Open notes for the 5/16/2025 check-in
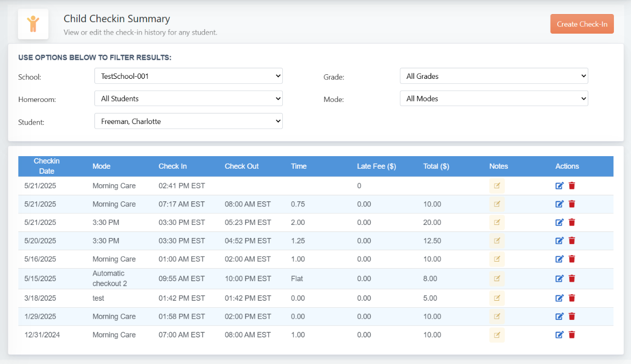The image size is (631, 364). [497, 259]
